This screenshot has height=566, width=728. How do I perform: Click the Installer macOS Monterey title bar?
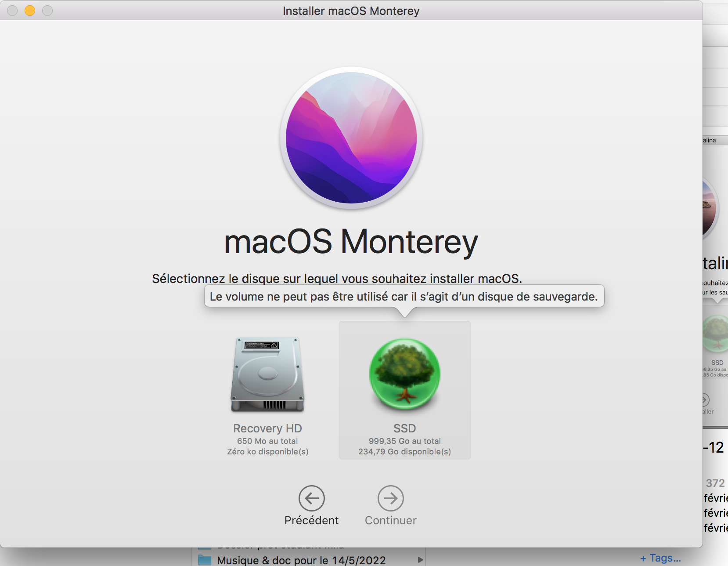coord(351,11)
